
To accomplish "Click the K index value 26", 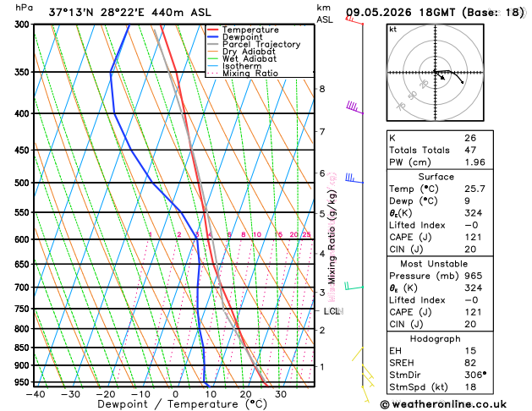I will (x=470, y=138).
